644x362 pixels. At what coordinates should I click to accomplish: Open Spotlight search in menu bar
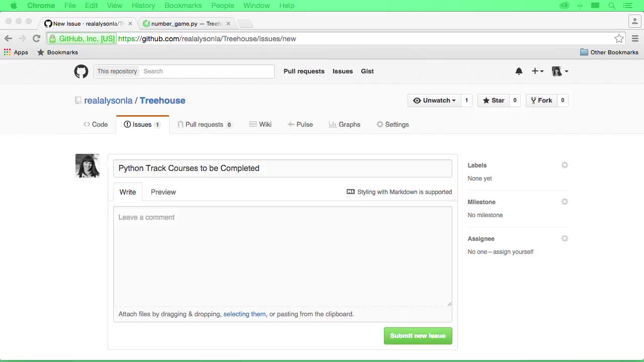tap(612, 6)
